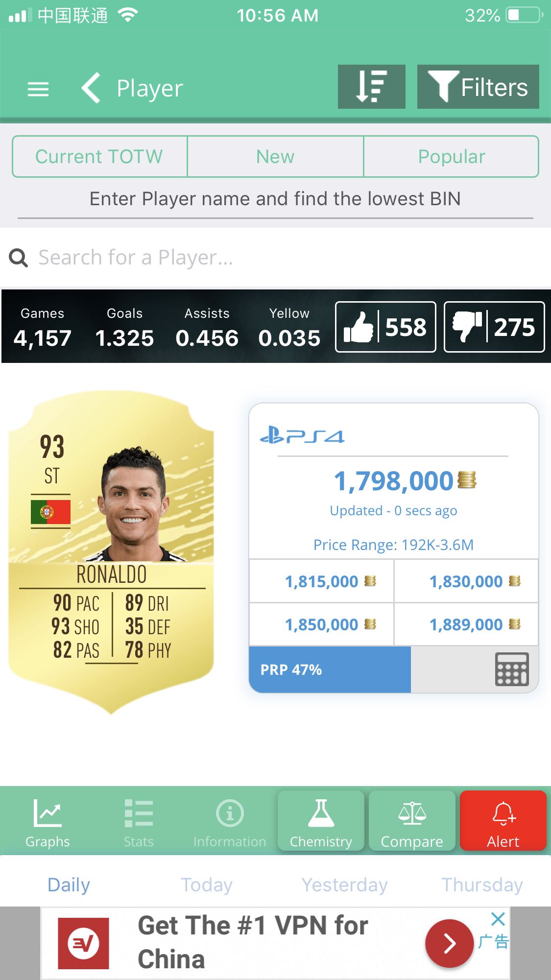Select the Popular tab
551x980 pixels.
tap(451, 157)
